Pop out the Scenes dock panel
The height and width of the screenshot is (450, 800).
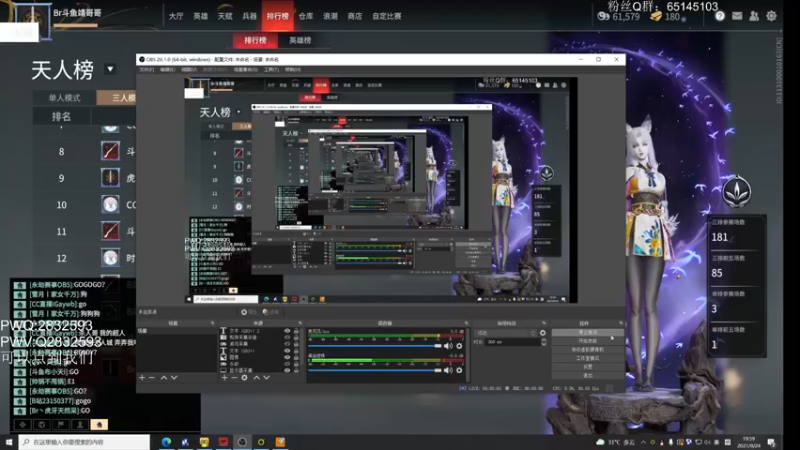tap(212, 323)
